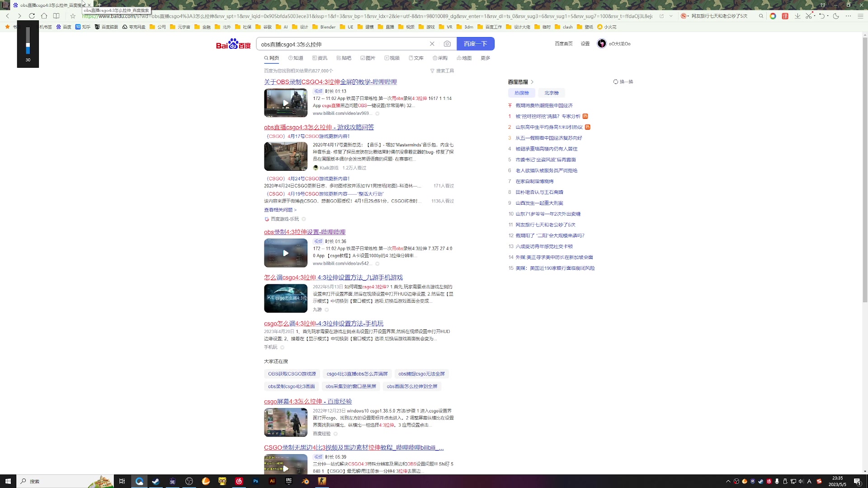Click the colorful circle extension icon

click(773, 16)
